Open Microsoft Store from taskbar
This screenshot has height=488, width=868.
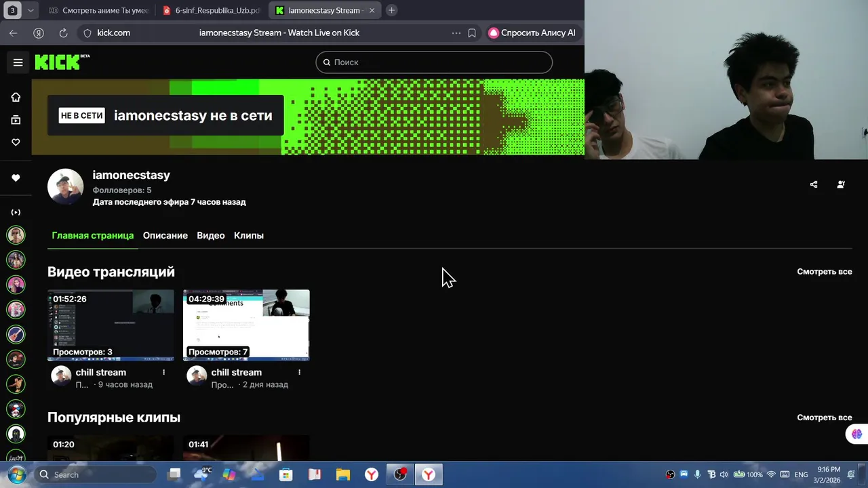(x=285, y=474)
